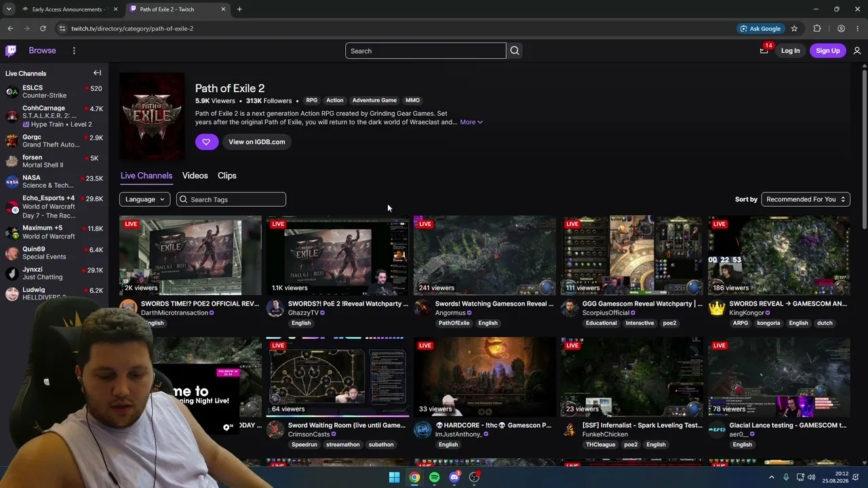Switch to Early Access Announcements browser tab
The image size is (868, 488).
pos(69,9)
